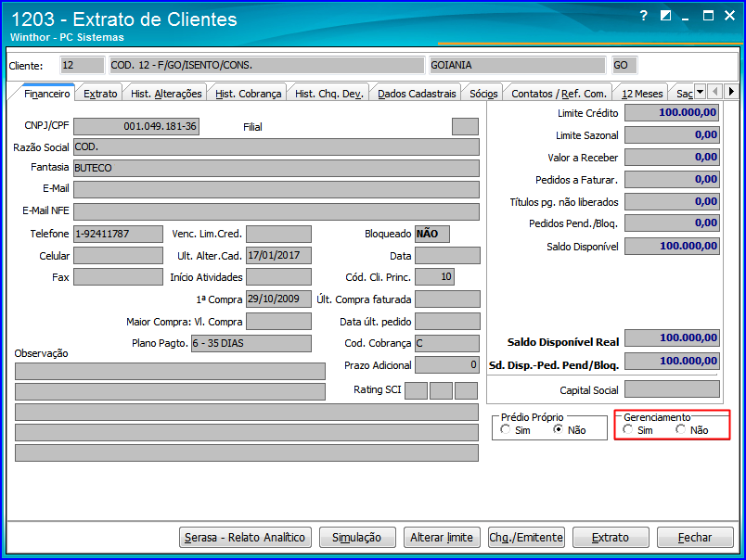Click the Saldo Disponível value field

point(672,247)
